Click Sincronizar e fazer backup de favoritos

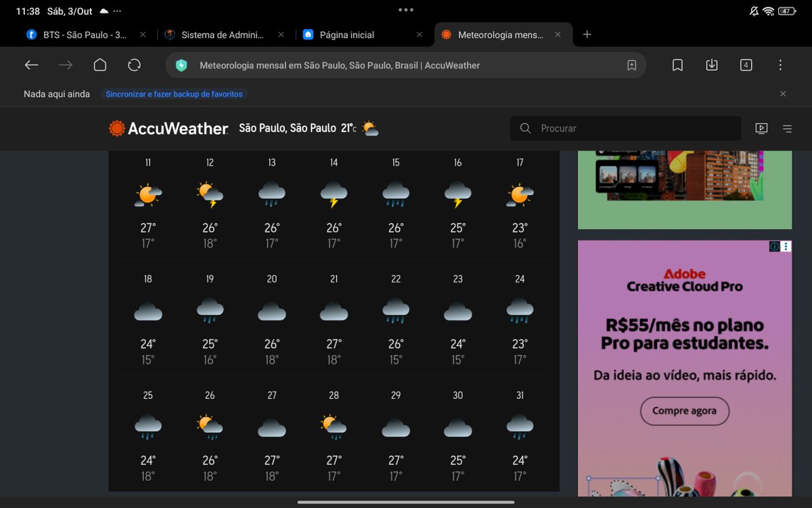[174, 94]
